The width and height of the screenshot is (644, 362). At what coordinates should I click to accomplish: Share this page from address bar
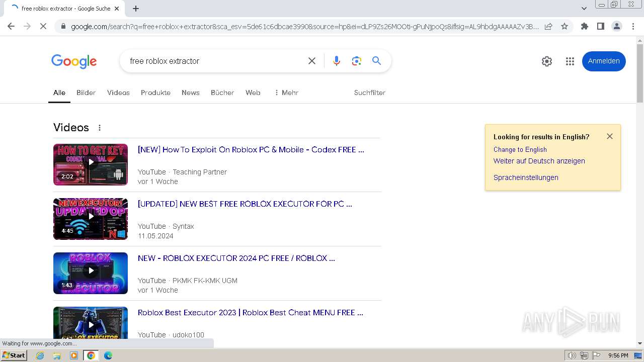(548, 26)
